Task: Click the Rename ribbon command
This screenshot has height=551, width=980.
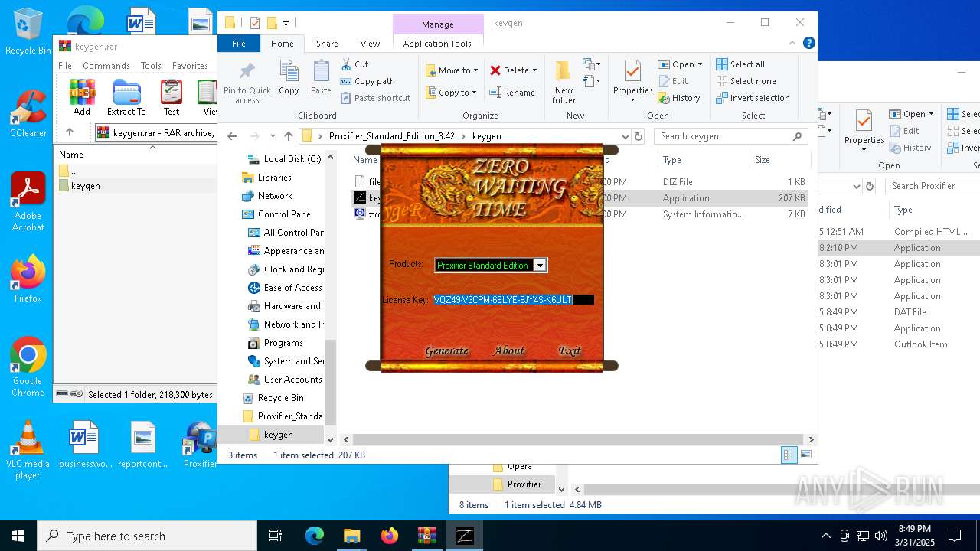Action: click(512, 93)
